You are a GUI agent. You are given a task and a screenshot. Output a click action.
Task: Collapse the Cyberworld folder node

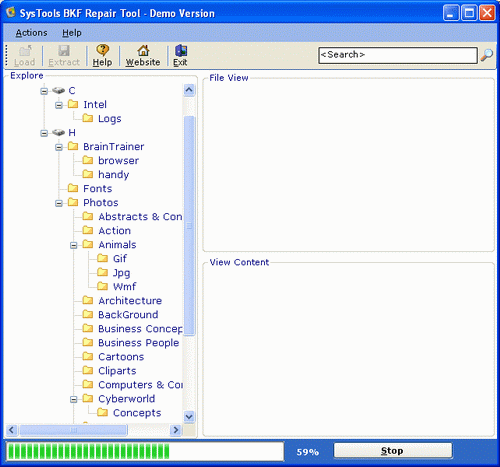74,399
